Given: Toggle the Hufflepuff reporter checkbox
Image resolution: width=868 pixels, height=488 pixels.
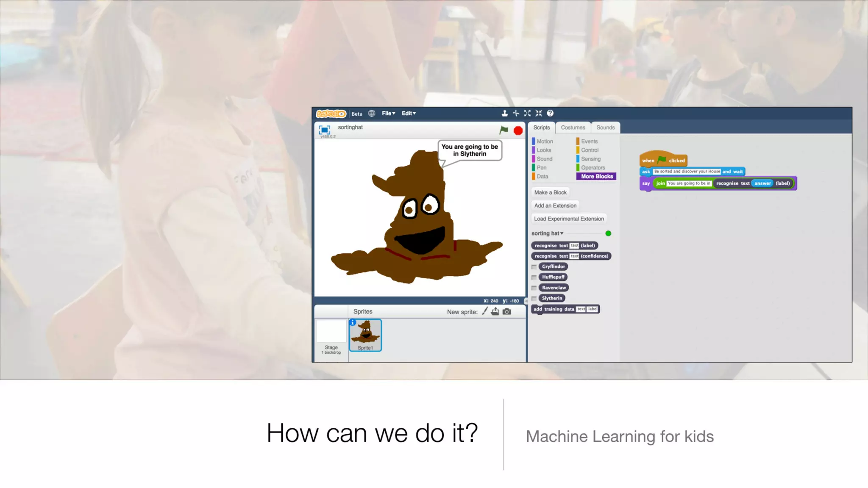Looking at the screenshot, I should (534, 277).
